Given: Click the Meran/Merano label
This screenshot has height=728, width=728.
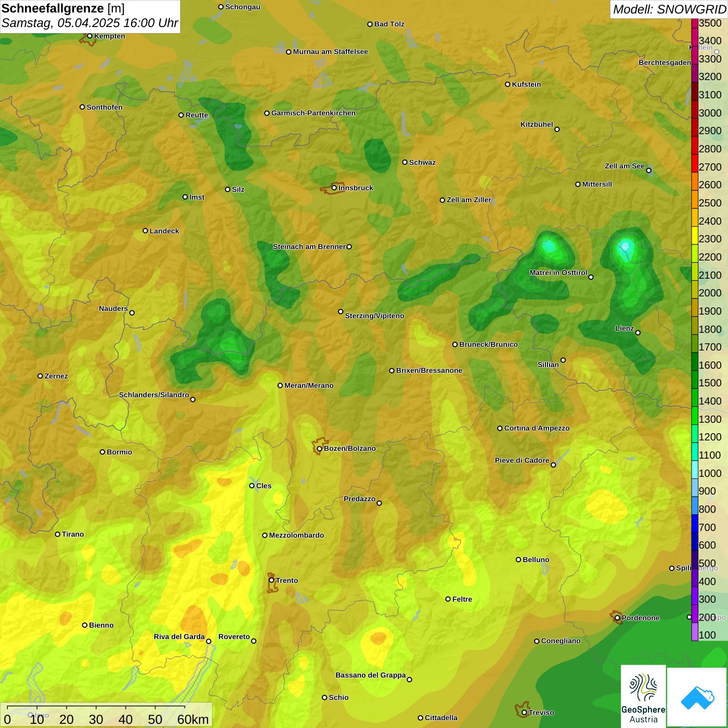Looking at the screenshot, I should [x=309, y=385].
